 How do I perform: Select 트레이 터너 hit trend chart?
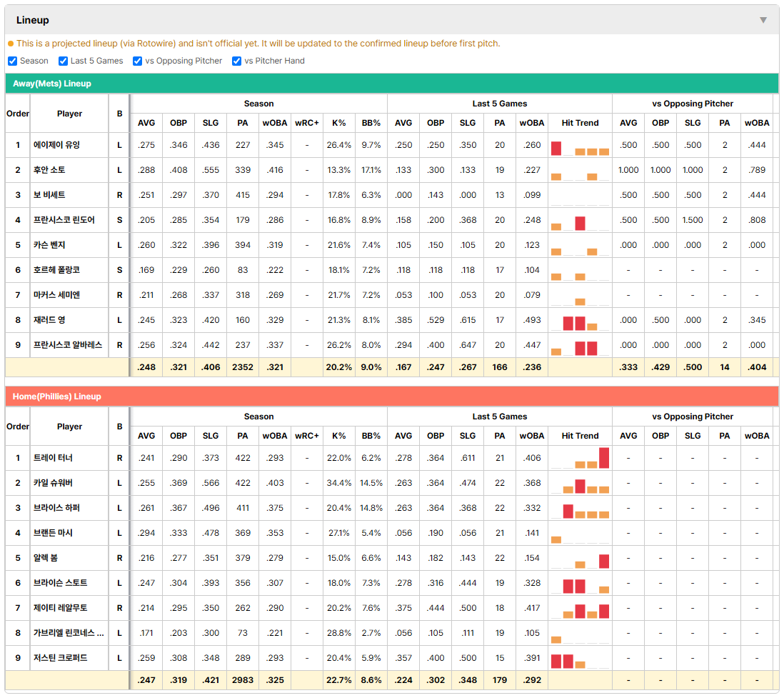580,458
